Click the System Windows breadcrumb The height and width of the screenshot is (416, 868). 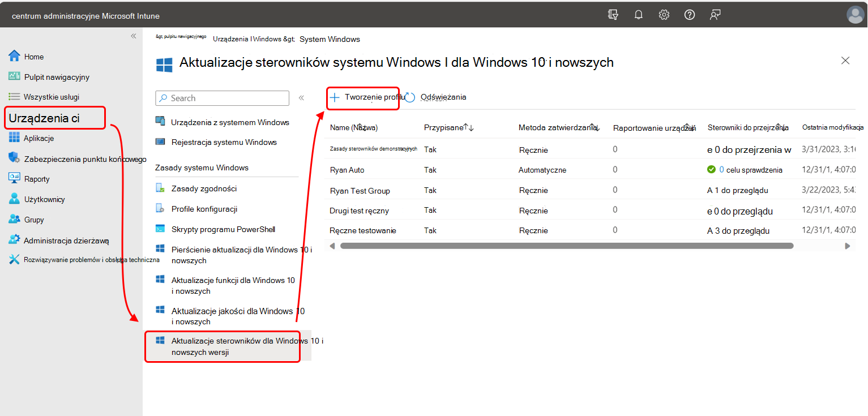pos(330,39)
